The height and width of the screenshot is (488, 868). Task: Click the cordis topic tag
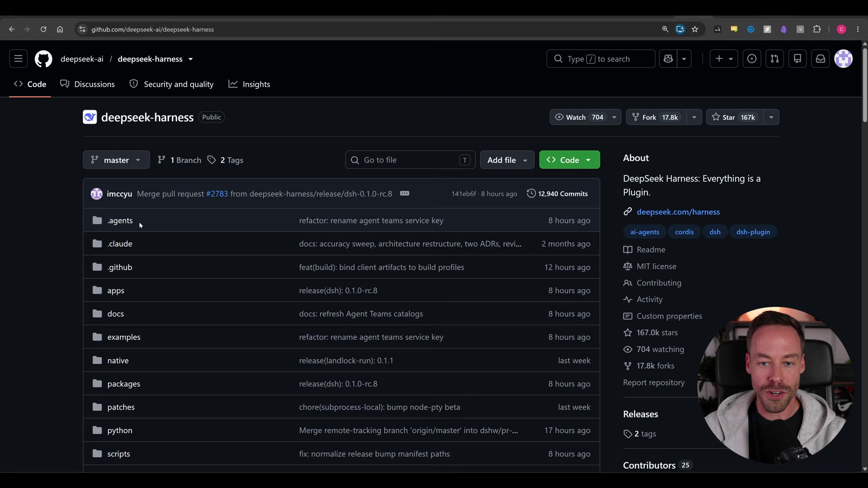[x=684, y=232]
